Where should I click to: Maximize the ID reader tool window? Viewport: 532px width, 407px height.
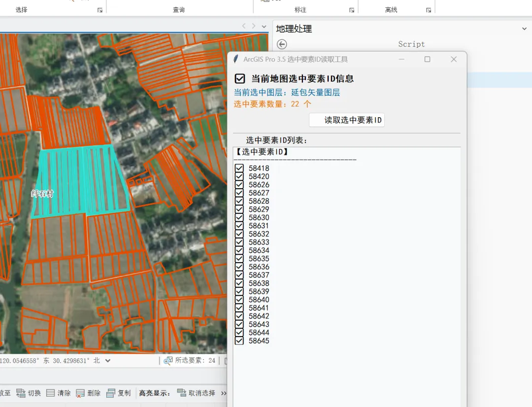pos(427,59)
